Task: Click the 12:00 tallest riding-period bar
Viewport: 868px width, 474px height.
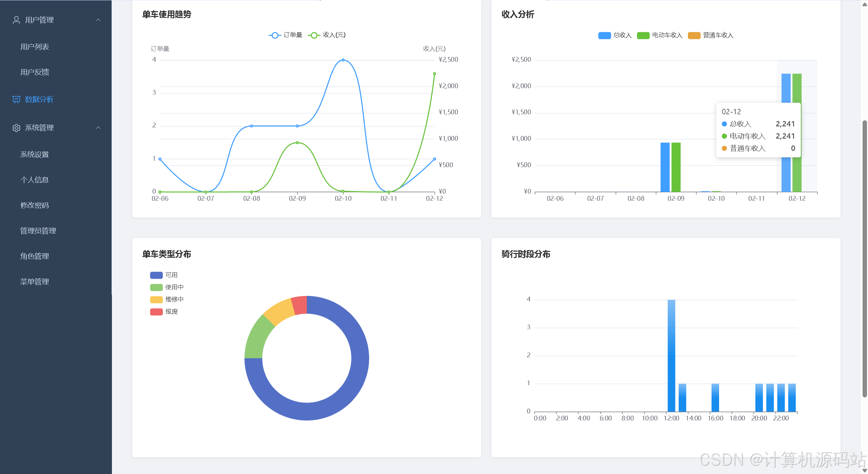Action: pos(671,356)
